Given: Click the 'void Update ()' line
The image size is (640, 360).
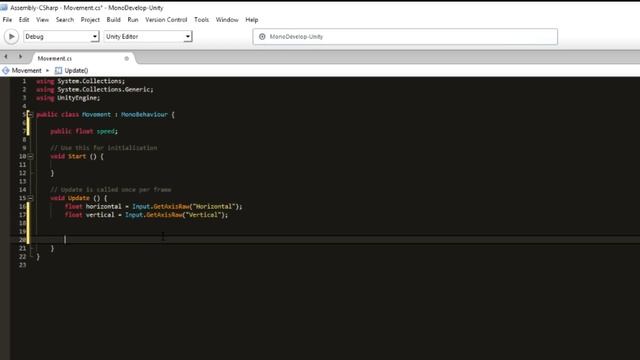Looking at the screenshot, I should 79,198.
